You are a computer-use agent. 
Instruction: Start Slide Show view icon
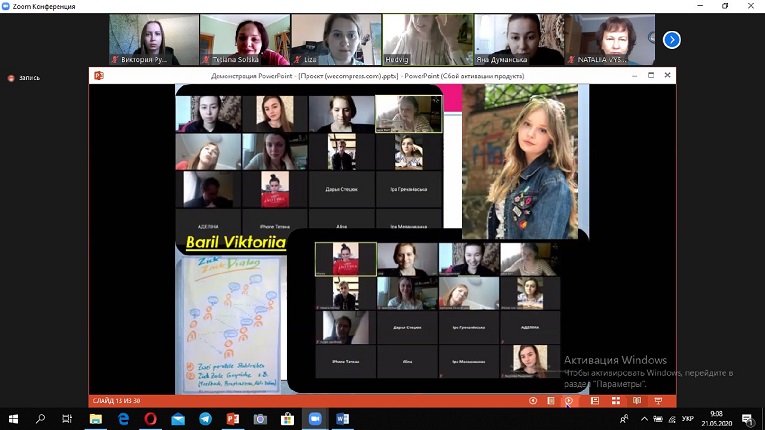(x=658, y=401)
